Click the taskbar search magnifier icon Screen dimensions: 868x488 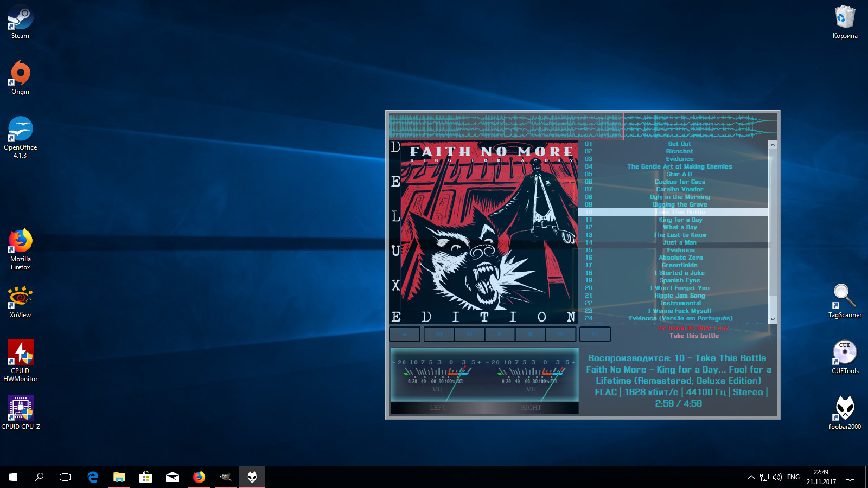pyautogui.click(x=39, y=477)
